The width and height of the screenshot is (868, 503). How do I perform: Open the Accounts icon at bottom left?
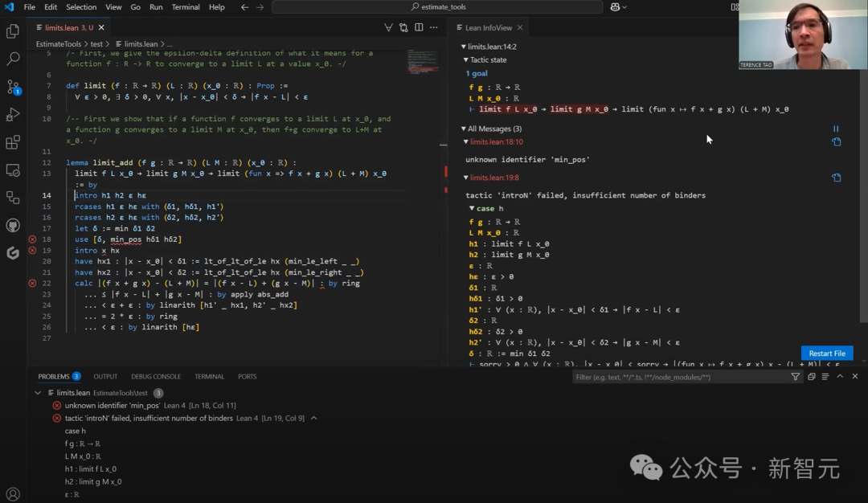click(13, 493)
